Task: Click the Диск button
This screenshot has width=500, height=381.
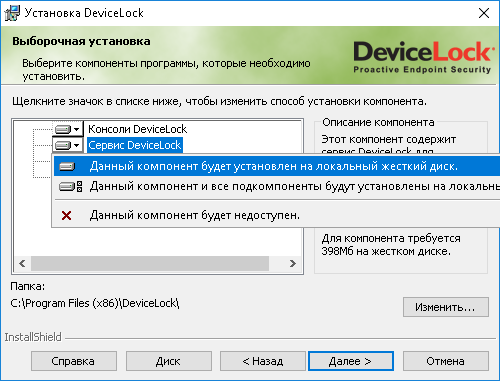Action: click(x=169, y=361)
